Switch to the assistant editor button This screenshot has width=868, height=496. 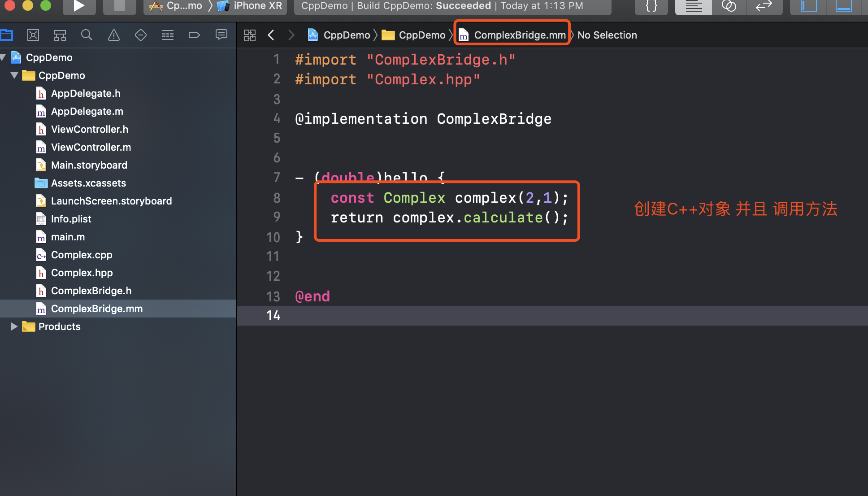tap(729, 6)
